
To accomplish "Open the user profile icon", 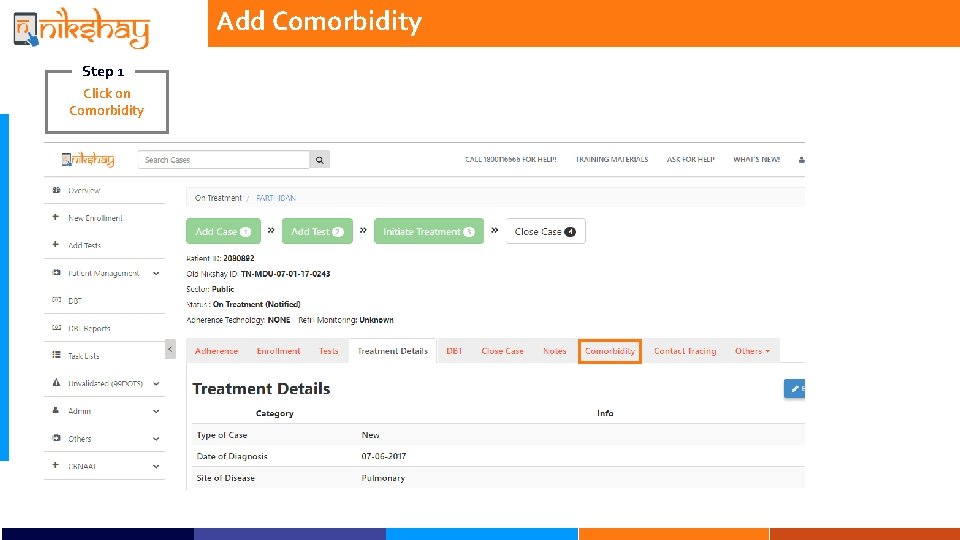I will (801, 160).
